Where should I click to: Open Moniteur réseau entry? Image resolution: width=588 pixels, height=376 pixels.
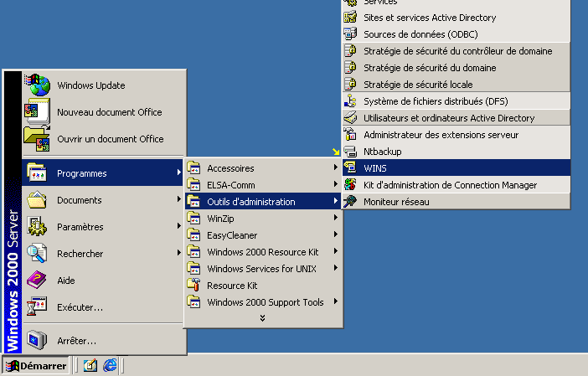456,202
